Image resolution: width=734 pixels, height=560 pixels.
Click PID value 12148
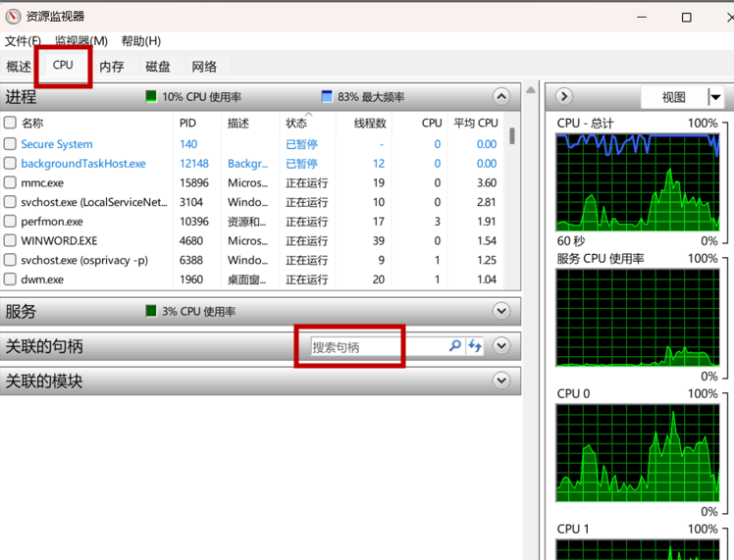tap(193, 163)
